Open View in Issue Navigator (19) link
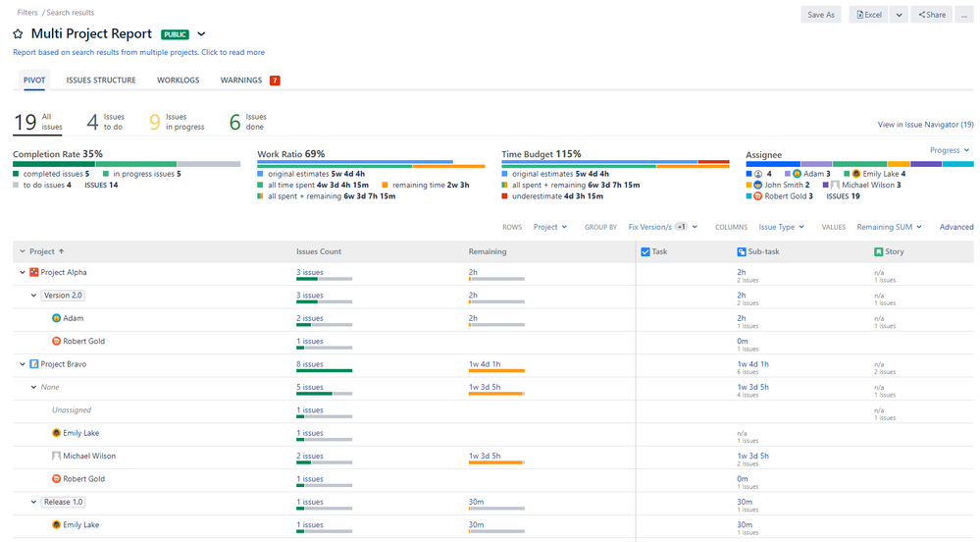This screenshot has height=542, width=980. click(925, 125)
